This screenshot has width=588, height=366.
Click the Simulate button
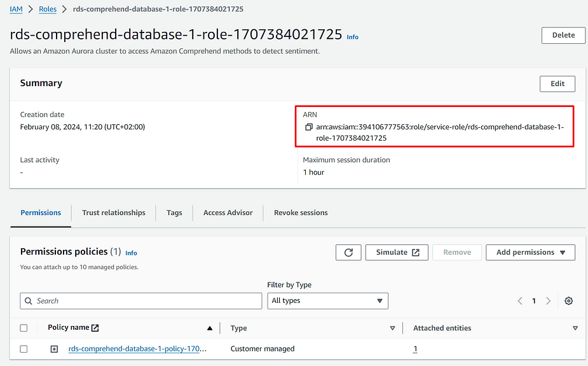click(397, 252)
